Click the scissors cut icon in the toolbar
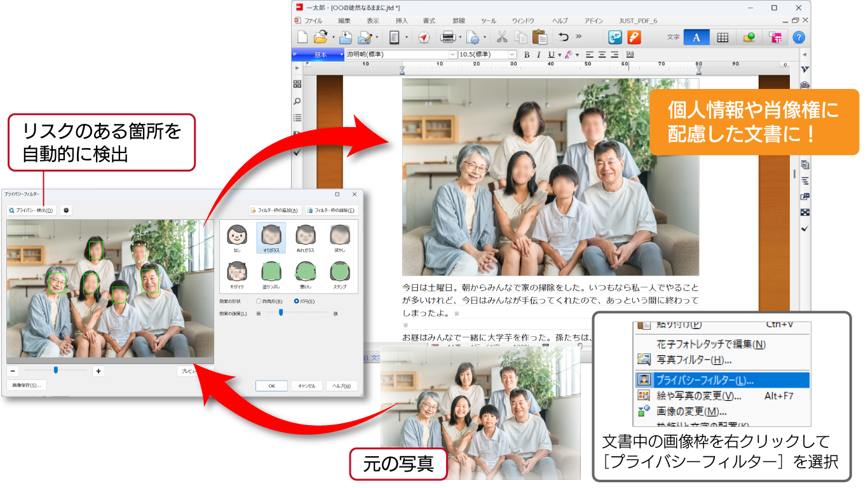Viewport: 868px width, 488px height. click(502, 37)
